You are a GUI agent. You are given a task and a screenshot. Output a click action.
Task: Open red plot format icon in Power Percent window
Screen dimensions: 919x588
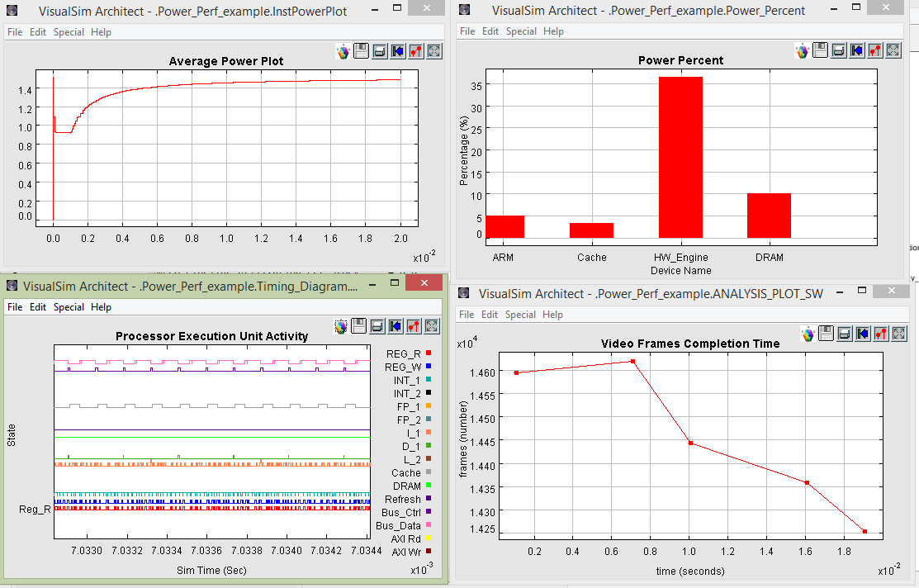pyautogui.click(x=874, y=51)
